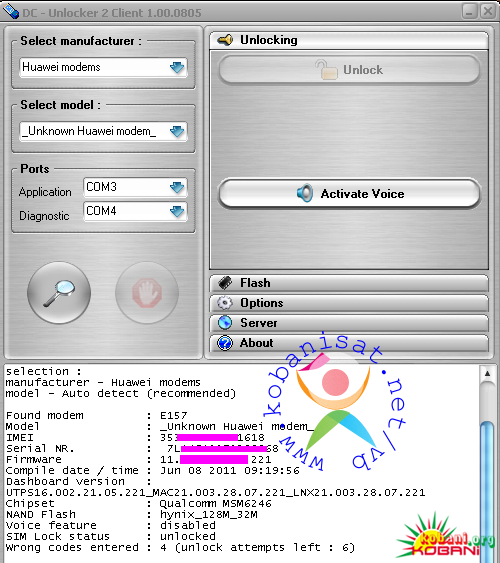Click the 'Wrong codes entered' line
The image size is (500, 563).
[x=180, y=548]
